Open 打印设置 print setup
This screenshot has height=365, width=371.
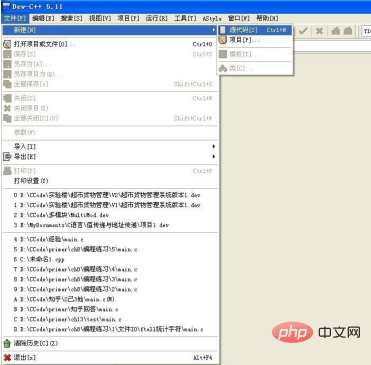click(110, 181)
